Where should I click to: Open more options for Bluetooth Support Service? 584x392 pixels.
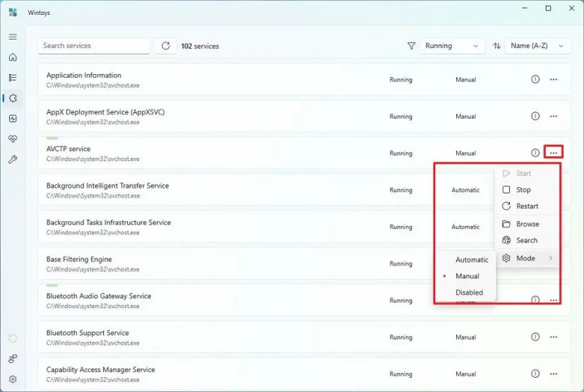pyautogui.click(x=554, y=337)
